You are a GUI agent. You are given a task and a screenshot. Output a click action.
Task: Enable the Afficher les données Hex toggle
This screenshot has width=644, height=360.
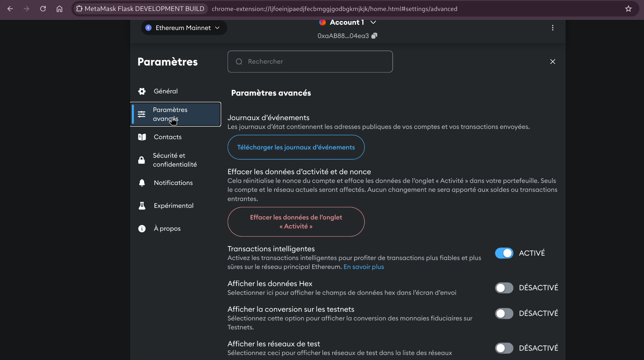pyautogui.click(x=504, y=288)
